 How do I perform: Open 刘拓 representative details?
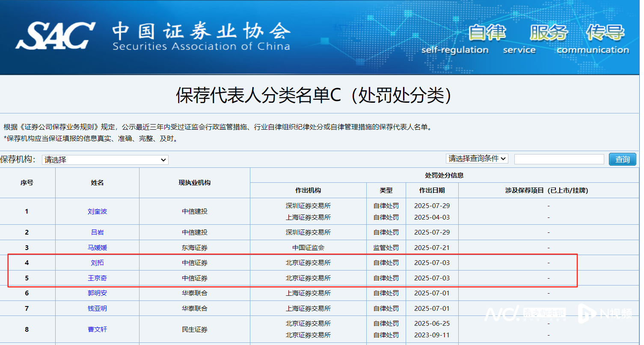pyautogui.click(x=97, y=263)
